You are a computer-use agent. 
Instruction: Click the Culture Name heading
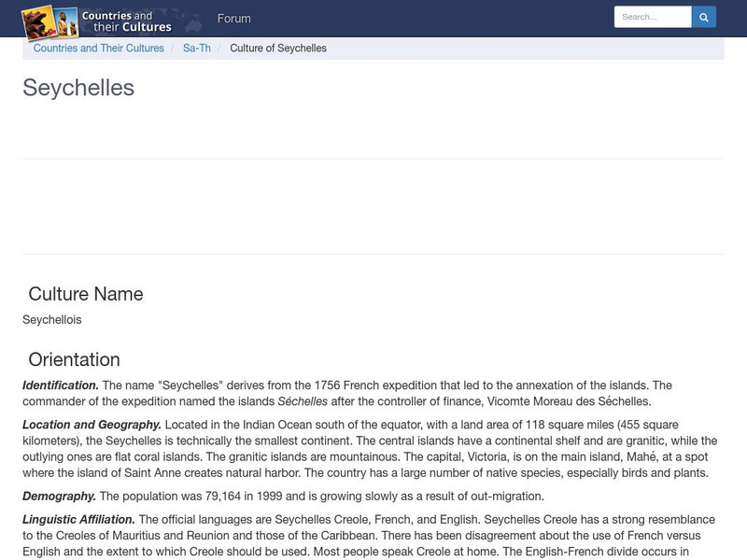86,294
